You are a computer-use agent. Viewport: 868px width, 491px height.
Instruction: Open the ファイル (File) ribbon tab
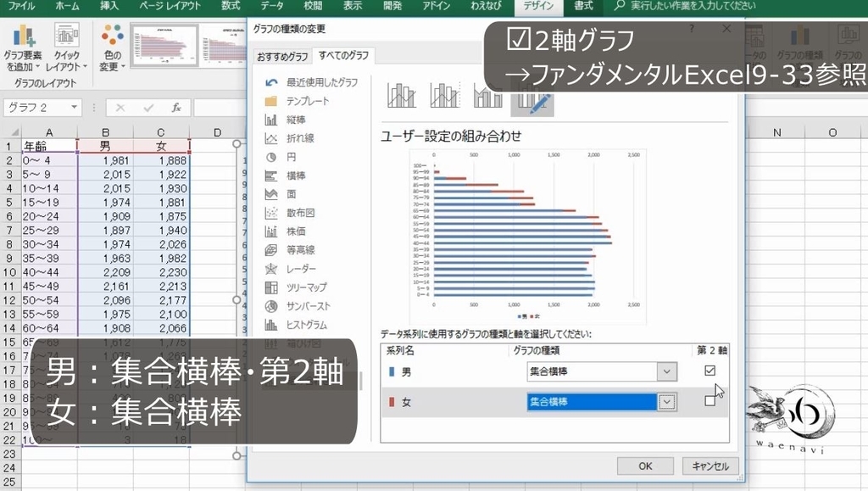pyautogui.click(x=21, y=6)
